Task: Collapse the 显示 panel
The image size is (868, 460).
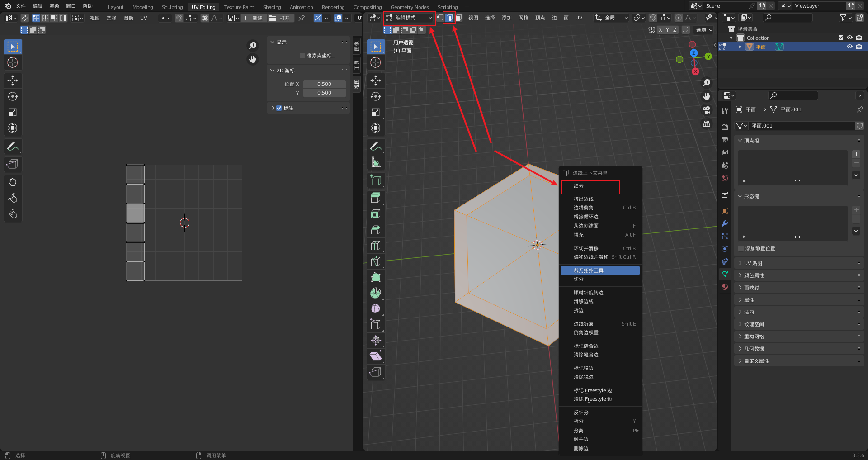Action: [272, 42]
